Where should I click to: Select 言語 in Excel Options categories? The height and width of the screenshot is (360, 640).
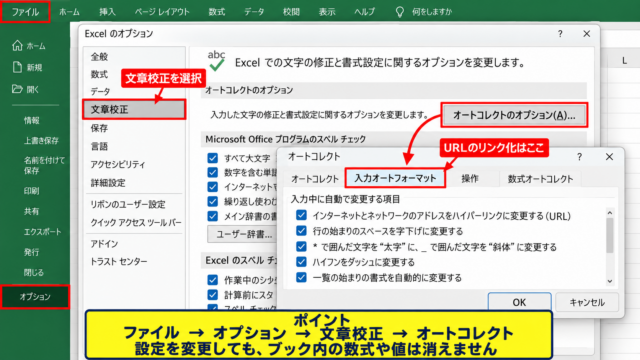(99, 146)
